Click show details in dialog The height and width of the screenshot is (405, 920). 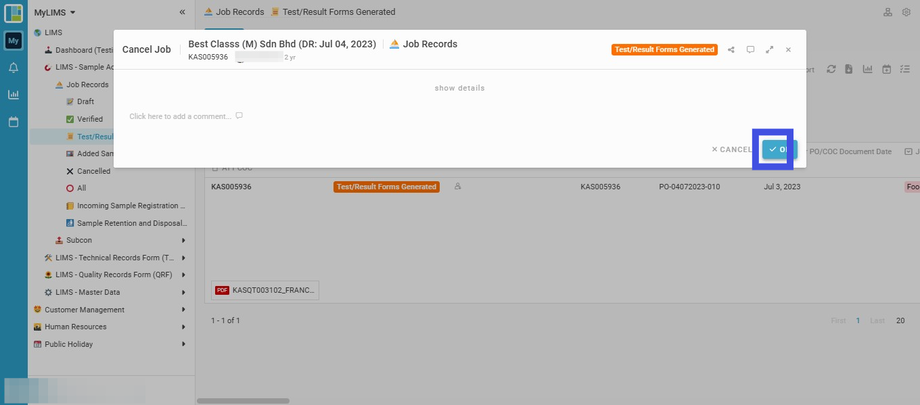(459, 88)
